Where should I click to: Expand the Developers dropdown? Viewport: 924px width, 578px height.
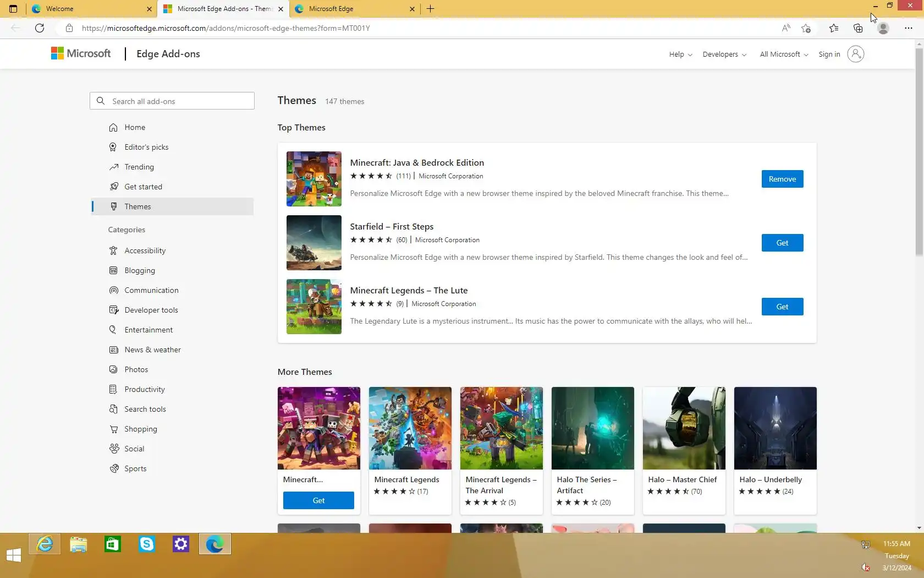(724, 54)
